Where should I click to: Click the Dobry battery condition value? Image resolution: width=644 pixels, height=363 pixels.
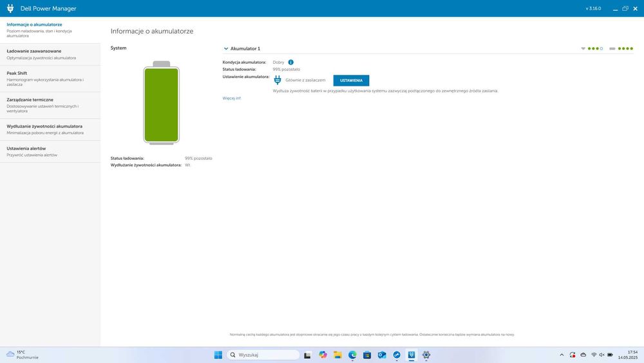tap(278, 63)
